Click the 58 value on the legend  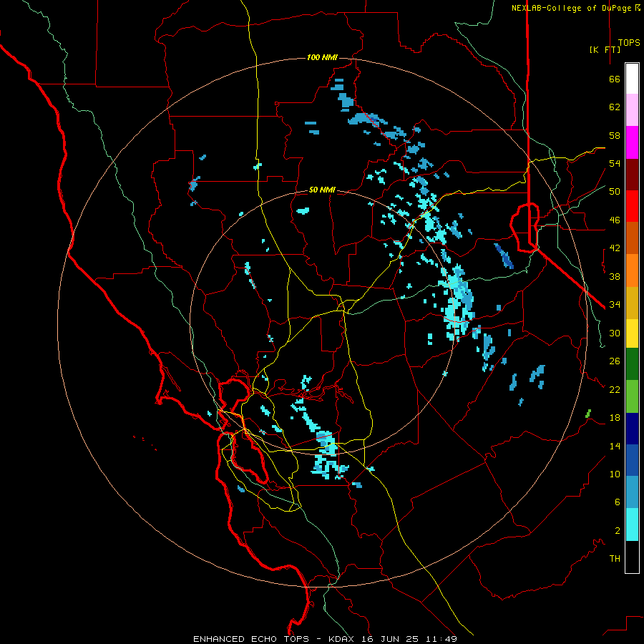[615, 135]
